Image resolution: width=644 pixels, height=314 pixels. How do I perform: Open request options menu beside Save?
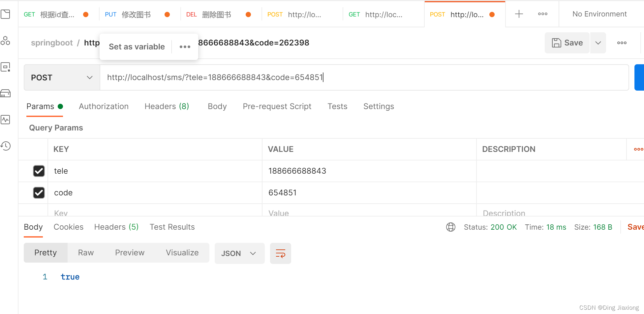[x=622, y=43]
